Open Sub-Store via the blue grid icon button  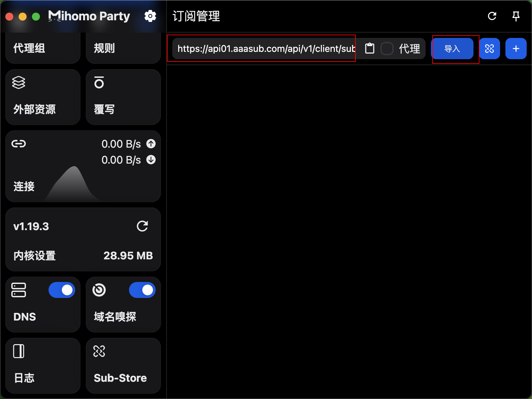tap(489, 49)
